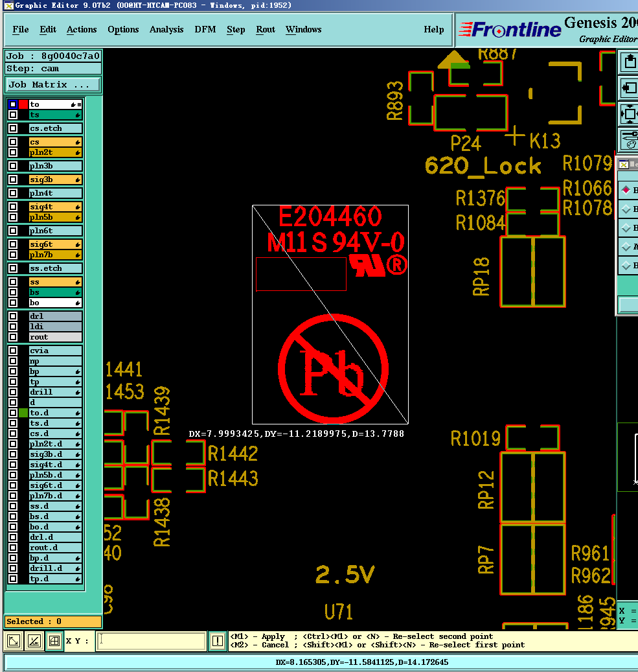Open the Rout menu
Screen dimensions: 638x672
[266, 30]
